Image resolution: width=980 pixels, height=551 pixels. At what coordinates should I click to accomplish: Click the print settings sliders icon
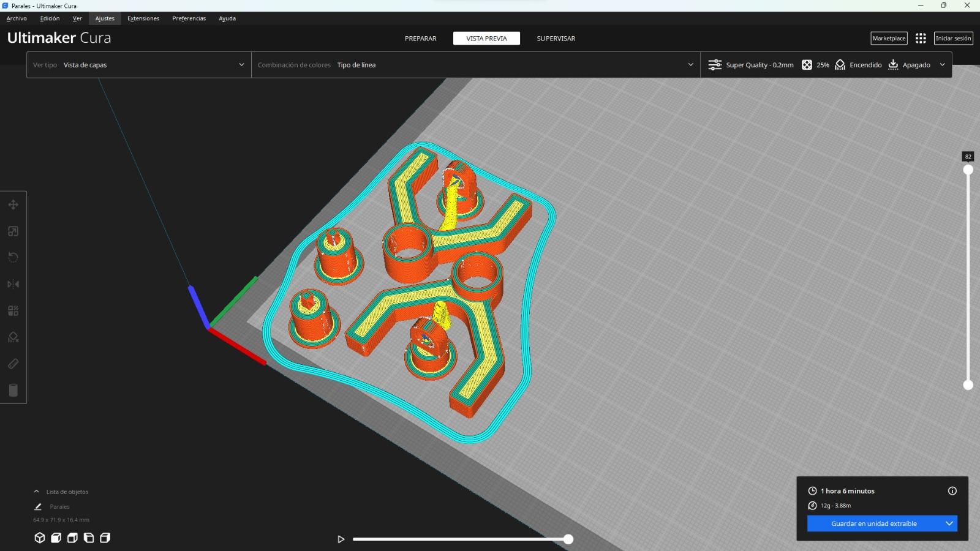[x=715, y=65]
